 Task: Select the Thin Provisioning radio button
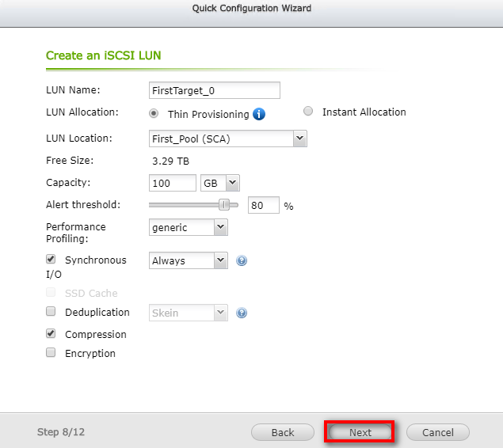(x=154, y=112)
